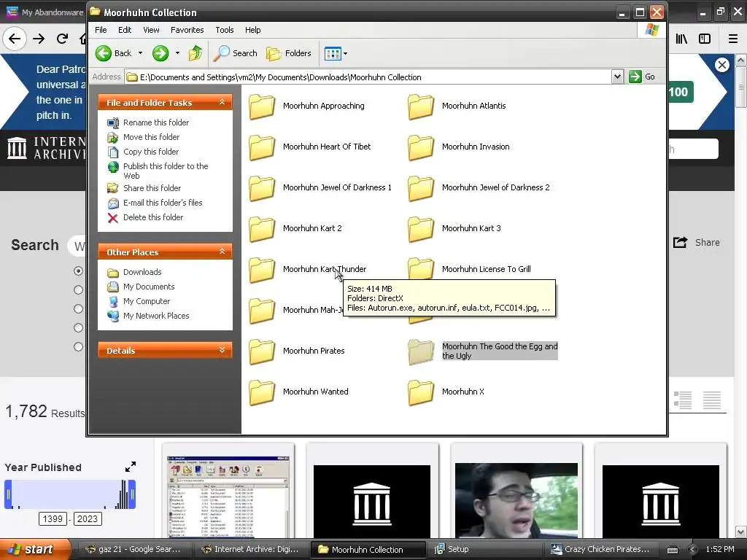Collapse File and Folder Tasks panel
The height and width of the screenshot is (560, 747).
(222, 102)
